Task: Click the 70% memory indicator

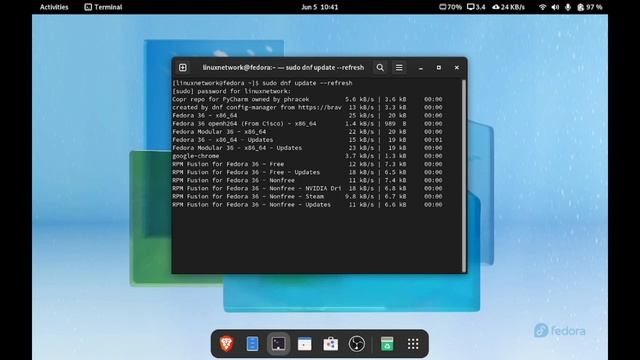Action: tap(450, 7)
